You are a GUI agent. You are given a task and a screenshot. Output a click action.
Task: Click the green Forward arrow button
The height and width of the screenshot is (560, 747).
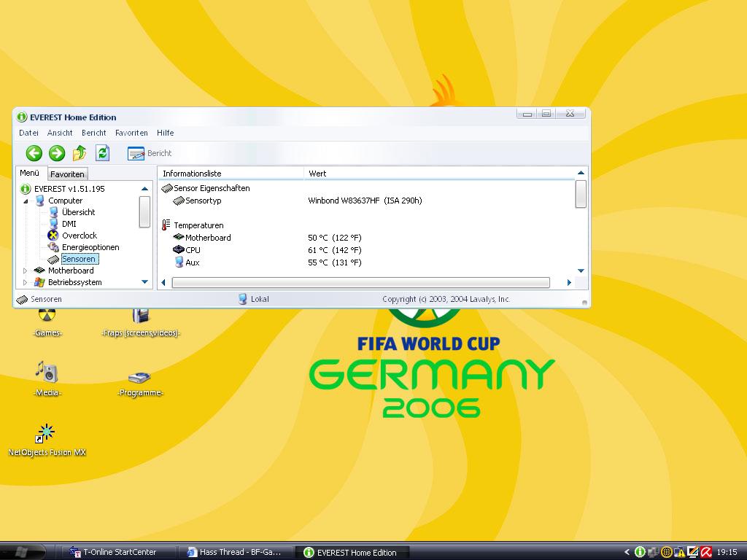coord(57,153)
